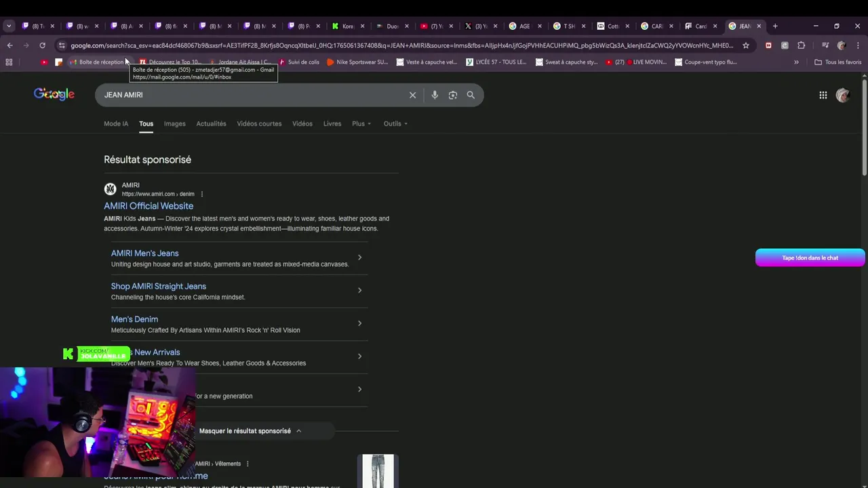The image size is (868, 488).
Task: Open LIVE MOVIN YouTube bookmark
Action: tap(636, 62)
